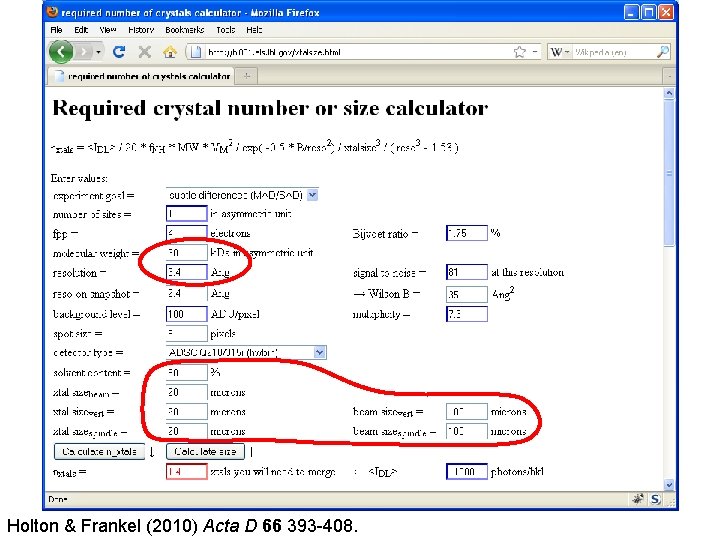Bookmark this page with the star icon
The image size is (720, 540).
click(x=519, y=52)
